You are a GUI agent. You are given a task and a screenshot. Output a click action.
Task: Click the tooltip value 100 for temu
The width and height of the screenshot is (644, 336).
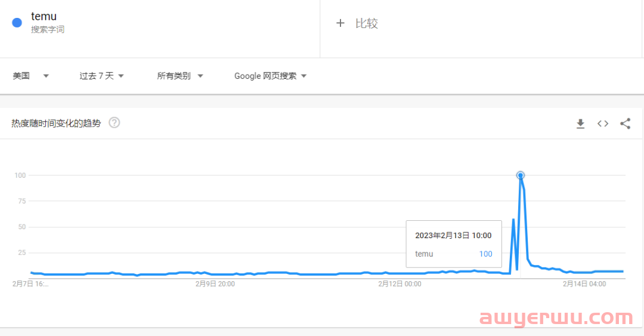click(x=485, y=254)
